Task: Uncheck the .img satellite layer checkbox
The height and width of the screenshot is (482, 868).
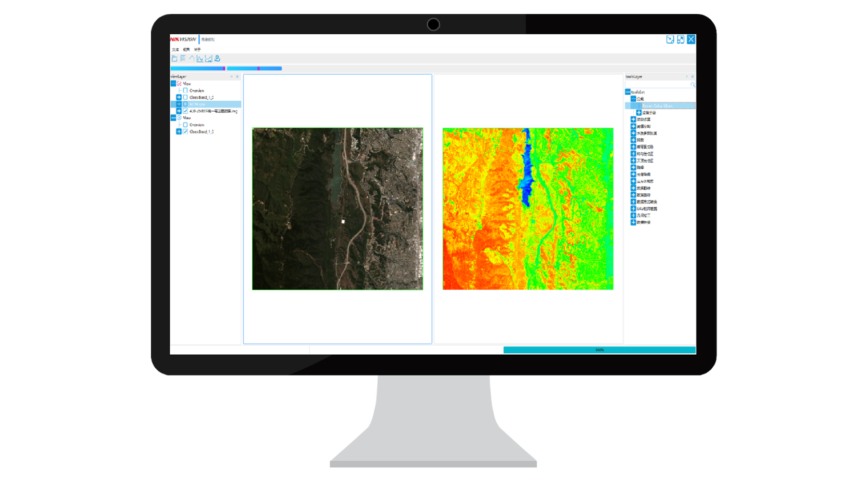Action: [185, 111]
